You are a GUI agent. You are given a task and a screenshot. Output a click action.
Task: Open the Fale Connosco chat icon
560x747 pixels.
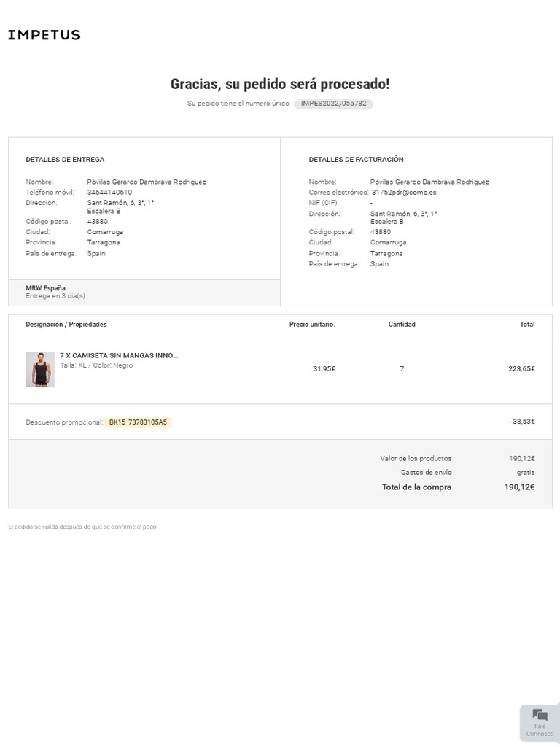click(540, 721)
